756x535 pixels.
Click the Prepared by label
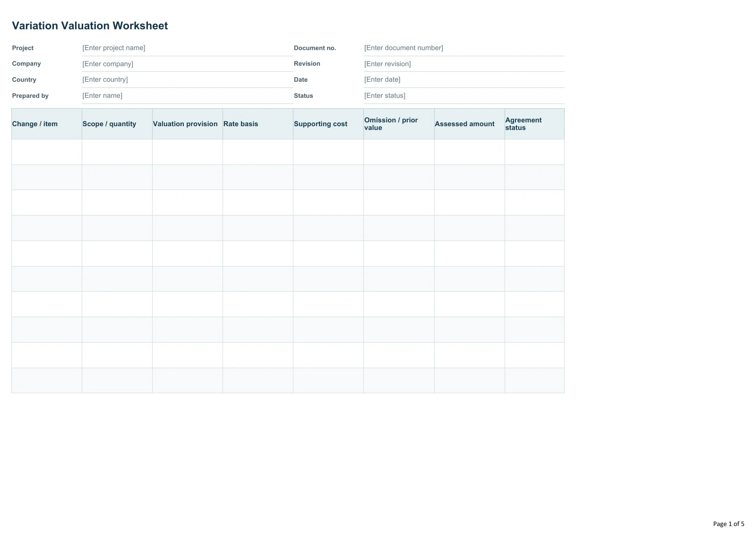[x=30, y=95]
